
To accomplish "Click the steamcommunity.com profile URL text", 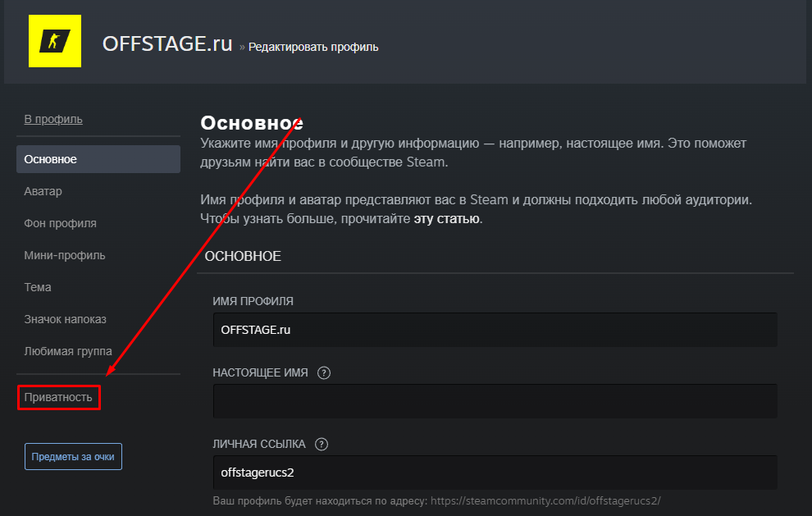I will pos(545,500).
